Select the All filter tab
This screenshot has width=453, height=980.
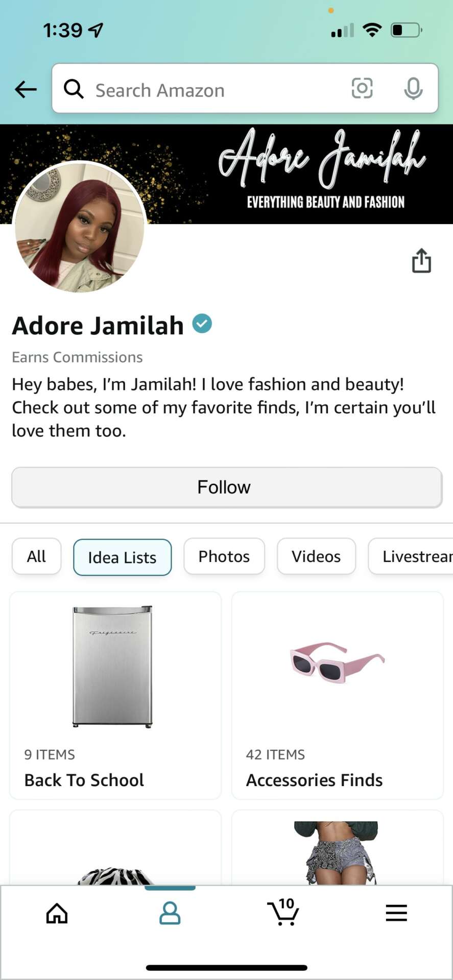click(36, 556)
